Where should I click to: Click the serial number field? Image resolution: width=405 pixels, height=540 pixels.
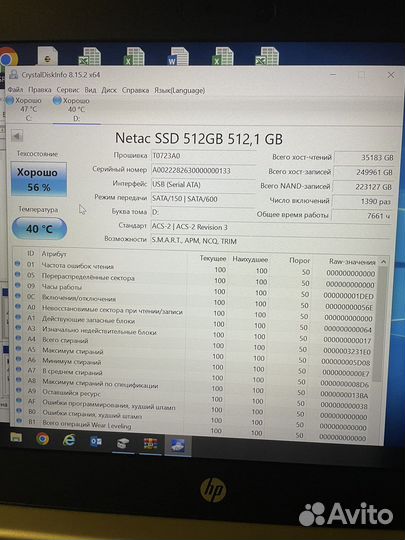203,170
